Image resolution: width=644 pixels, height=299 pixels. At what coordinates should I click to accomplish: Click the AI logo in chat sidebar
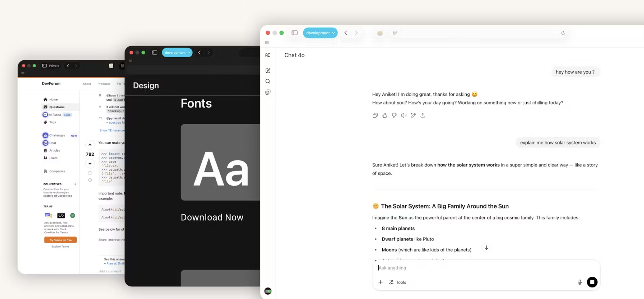click(267, 55)
